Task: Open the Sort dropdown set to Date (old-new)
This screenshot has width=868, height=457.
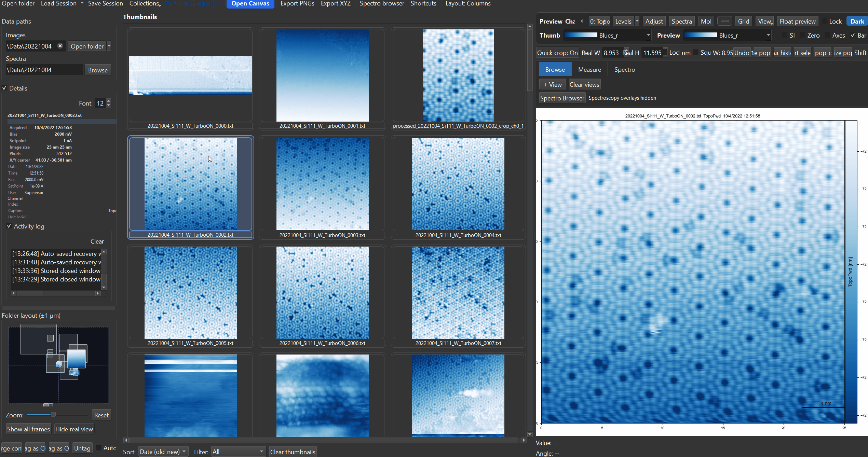Action: [163, 451]
